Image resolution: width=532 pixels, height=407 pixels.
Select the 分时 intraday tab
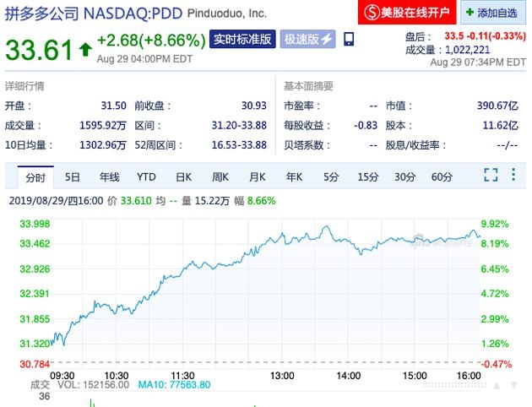35,177
